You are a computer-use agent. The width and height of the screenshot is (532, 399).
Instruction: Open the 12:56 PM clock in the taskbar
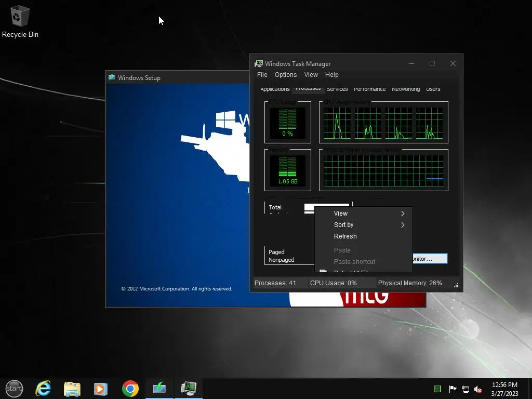tap(504, 389)
